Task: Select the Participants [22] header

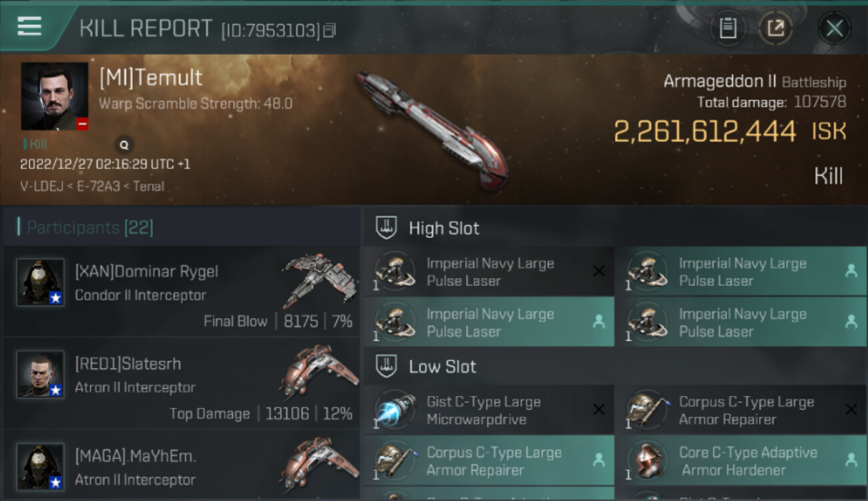Action: (x=90, y=228)
